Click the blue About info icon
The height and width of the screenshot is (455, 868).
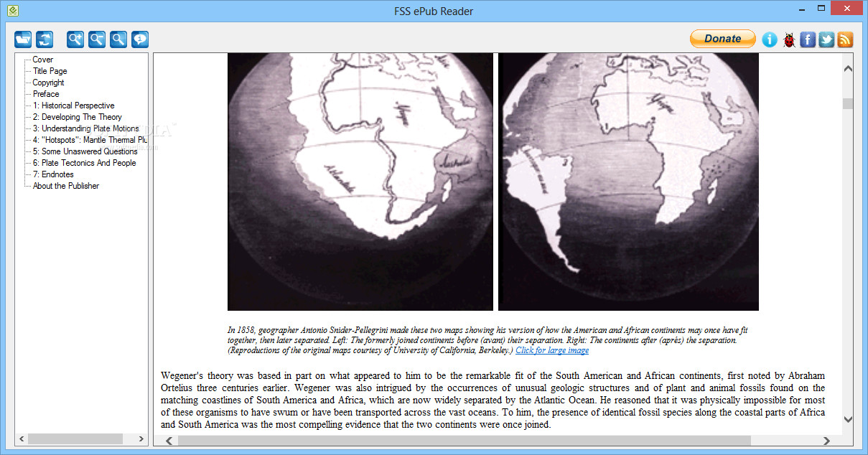[770, 39]
